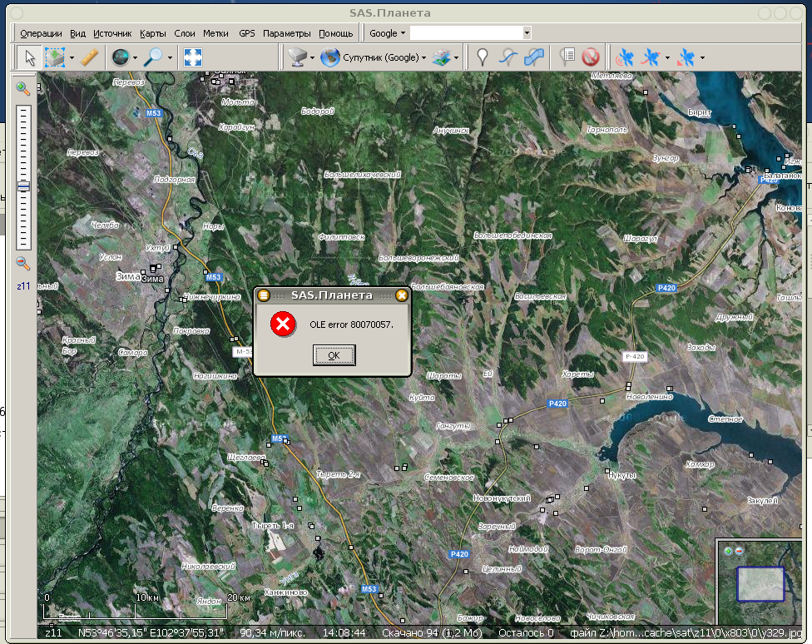Click the add polygon tool icon
The width and height of the screenshot is (812, 644).
536,57
